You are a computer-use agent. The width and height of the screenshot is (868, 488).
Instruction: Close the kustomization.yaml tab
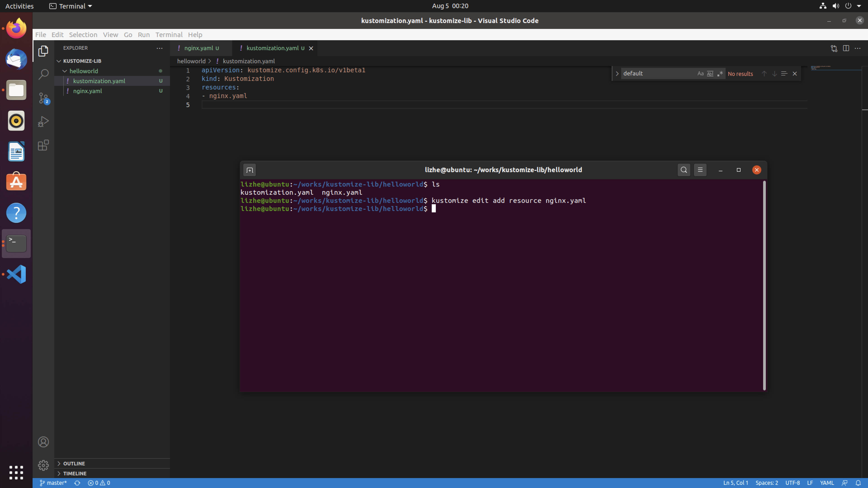(x=311, y=48)
